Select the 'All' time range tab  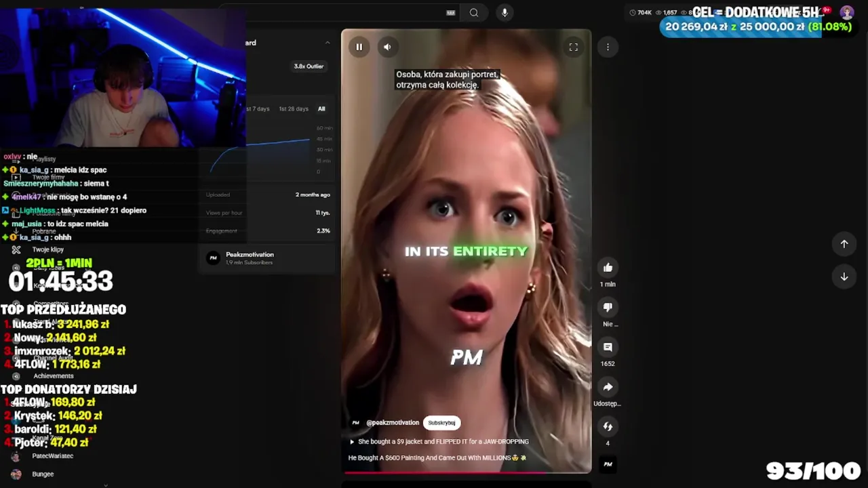[321, 109]
